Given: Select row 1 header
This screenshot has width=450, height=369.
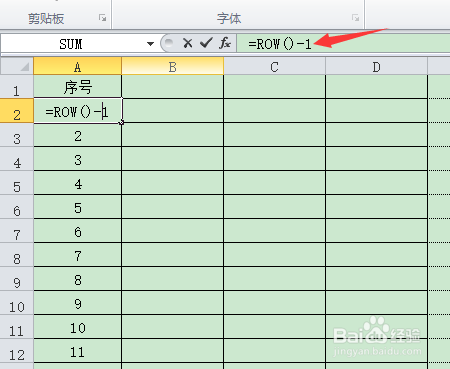Looking at the screenshot, I should [x=17, y=86].
